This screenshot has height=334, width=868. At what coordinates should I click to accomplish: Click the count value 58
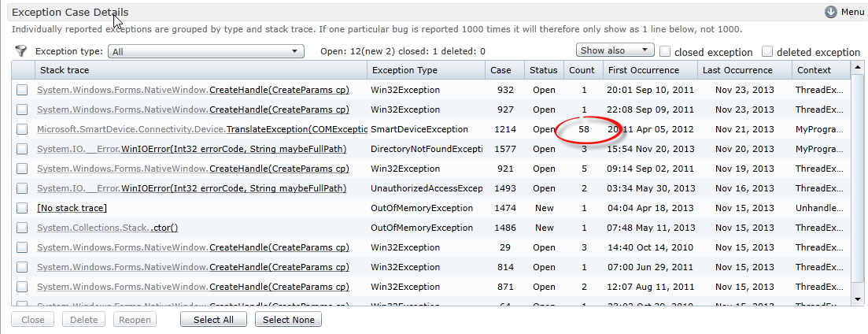click(583, 129)
